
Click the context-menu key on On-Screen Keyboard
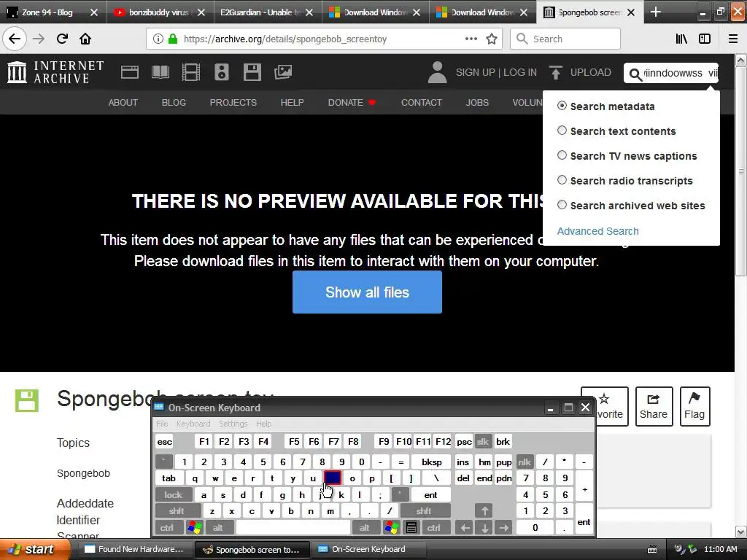pyautogui.click(x=411, y=527)
